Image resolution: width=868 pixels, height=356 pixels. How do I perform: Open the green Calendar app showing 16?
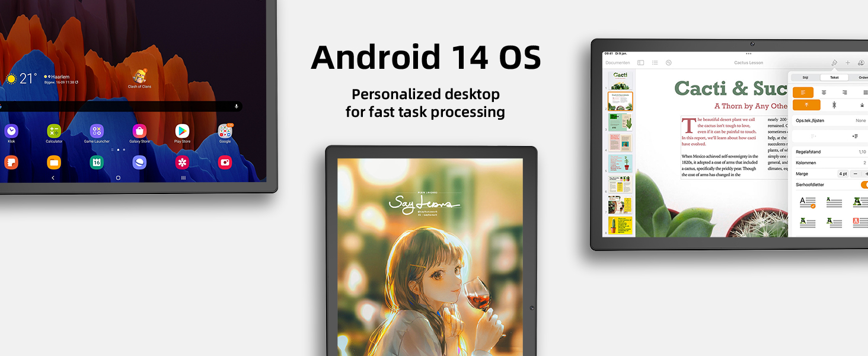pos(97,162)
